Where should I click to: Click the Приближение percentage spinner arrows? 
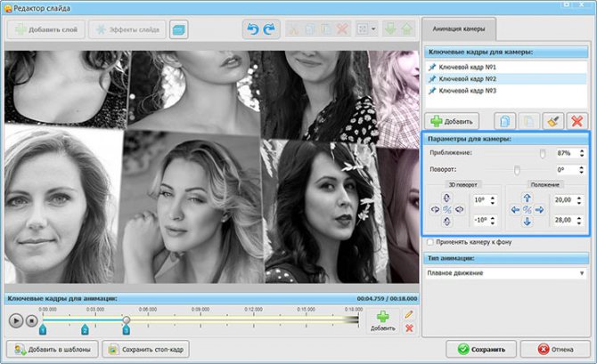pos(582,153)
